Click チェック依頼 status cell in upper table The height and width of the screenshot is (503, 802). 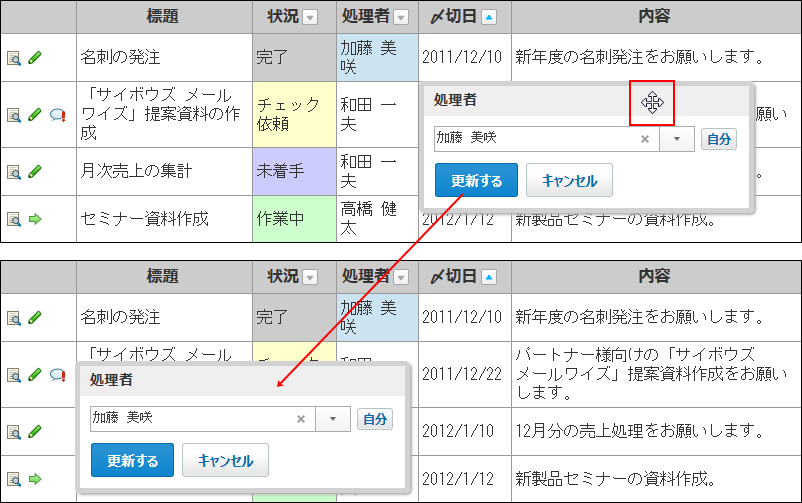(294, 115)
